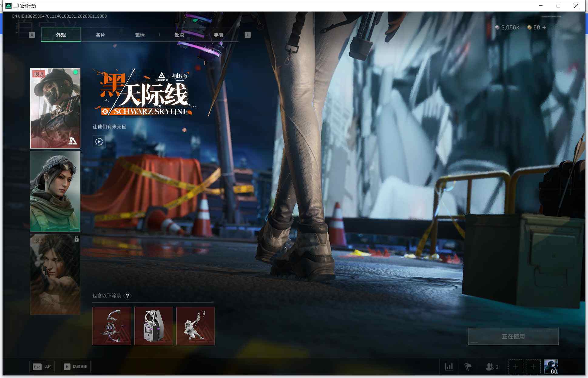This screenshot has width=588, height=378.
Task: Click the H 隐藏界面 button
Action: [76, 367]
